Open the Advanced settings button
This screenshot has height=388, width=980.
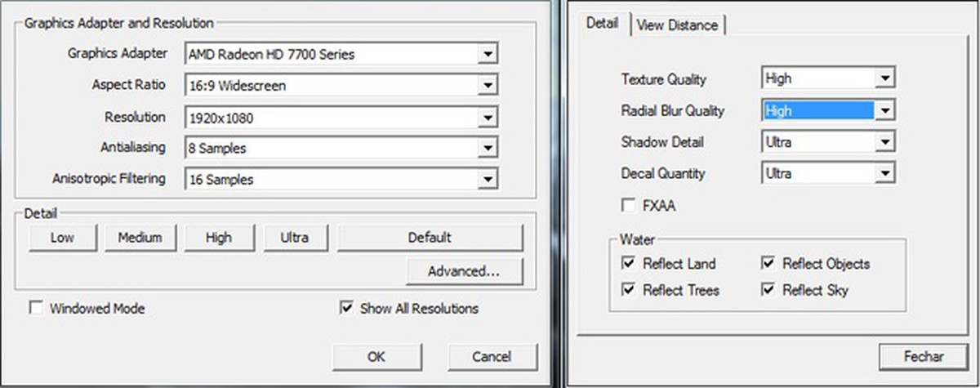463,270
